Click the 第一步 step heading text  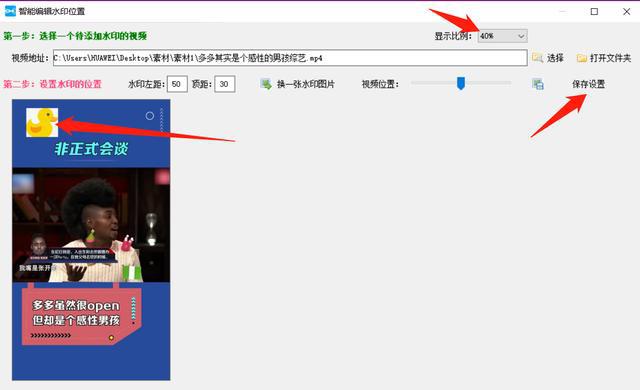click(x=75, y=36)
